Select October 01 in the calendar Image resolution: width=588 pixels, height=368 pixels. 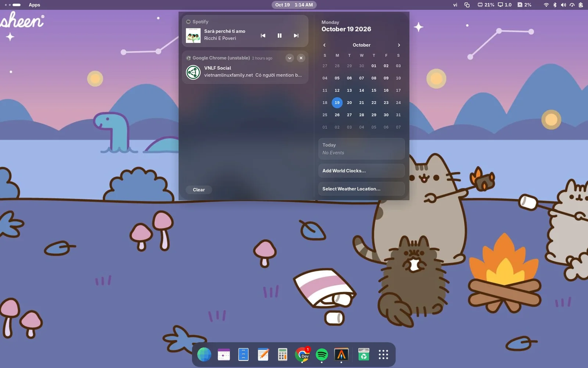(374, 66)
